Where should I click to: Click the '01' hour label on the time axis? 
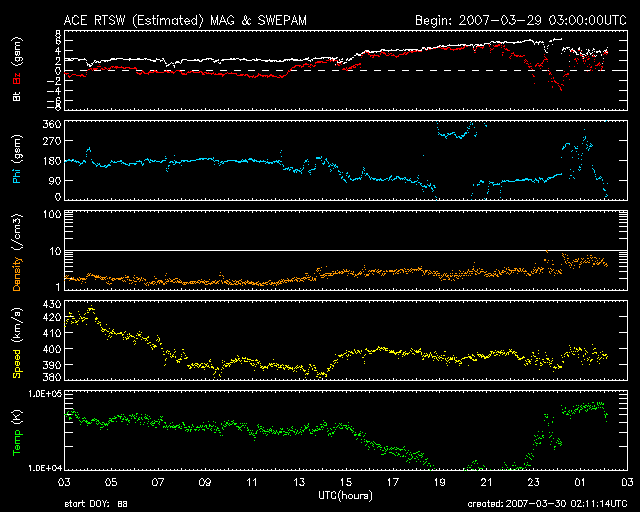580,483
